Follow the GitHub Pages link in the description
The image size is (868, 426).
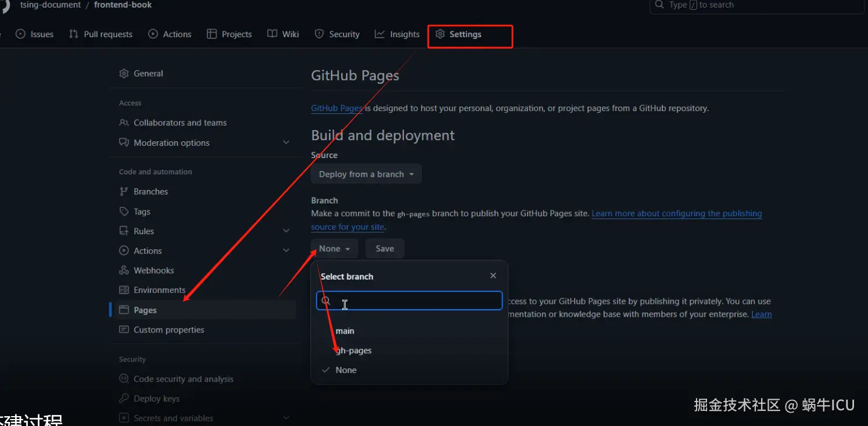[337, 108]
